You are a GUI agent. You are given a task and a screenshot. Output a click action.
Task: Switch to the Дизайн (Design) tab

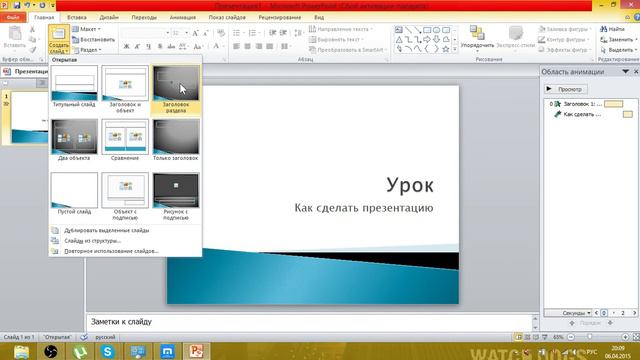tap(109, 18)
